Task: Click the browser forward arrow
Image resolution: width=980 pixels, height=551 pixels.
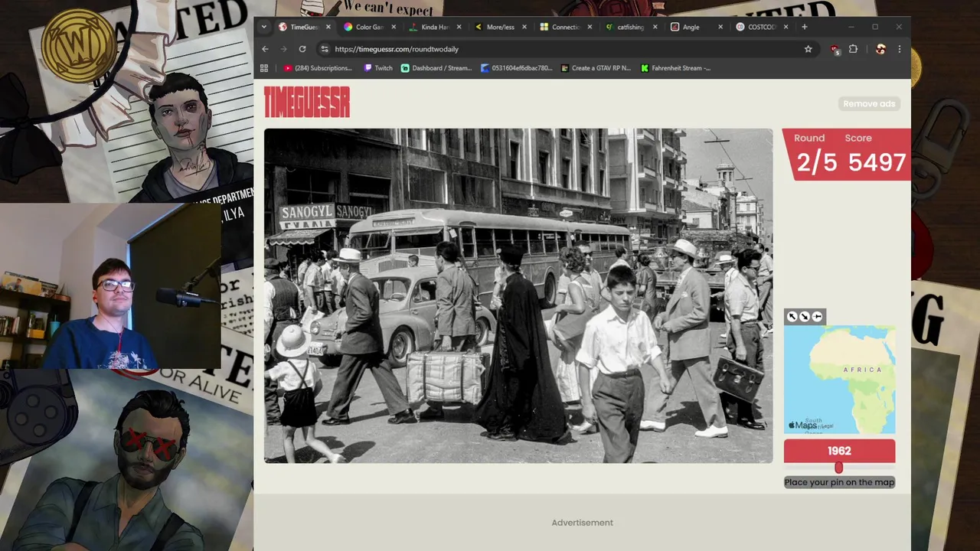Action: click(x=283, y=49)
